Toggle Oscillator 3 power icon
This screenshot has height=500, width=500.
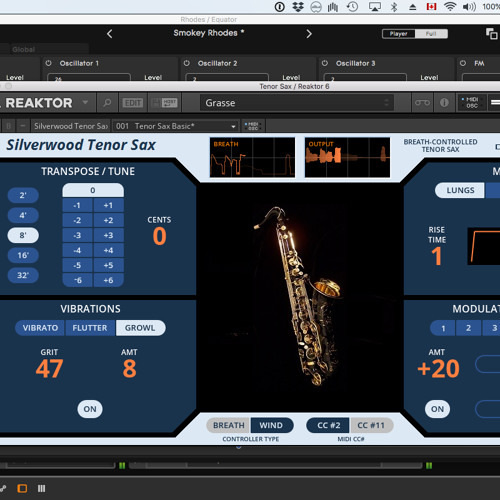325,63
